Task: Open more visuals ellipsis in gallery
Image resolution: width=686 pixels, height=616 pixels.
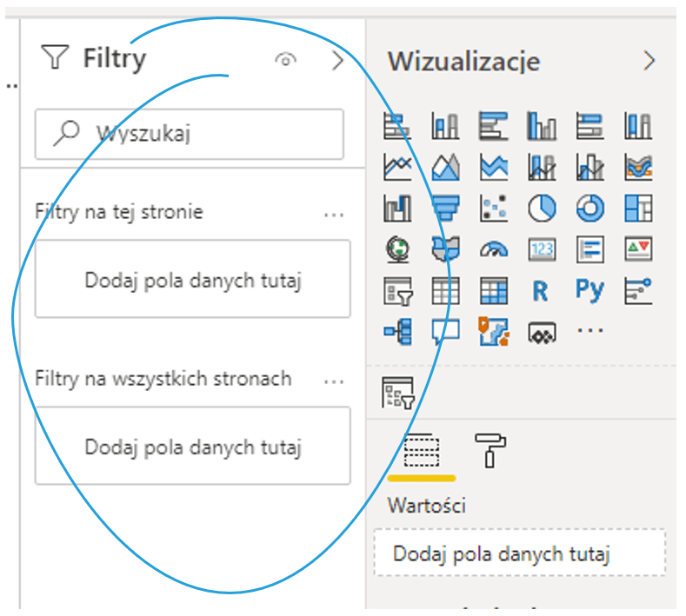Action: point(590,331)
